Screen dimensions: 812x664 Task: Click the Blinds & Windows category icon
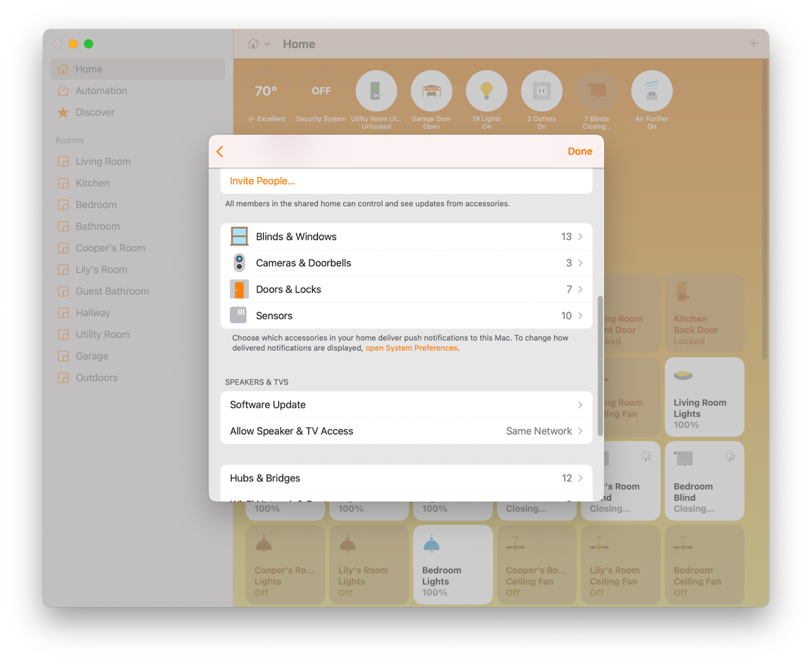click(x=239, y=236)
